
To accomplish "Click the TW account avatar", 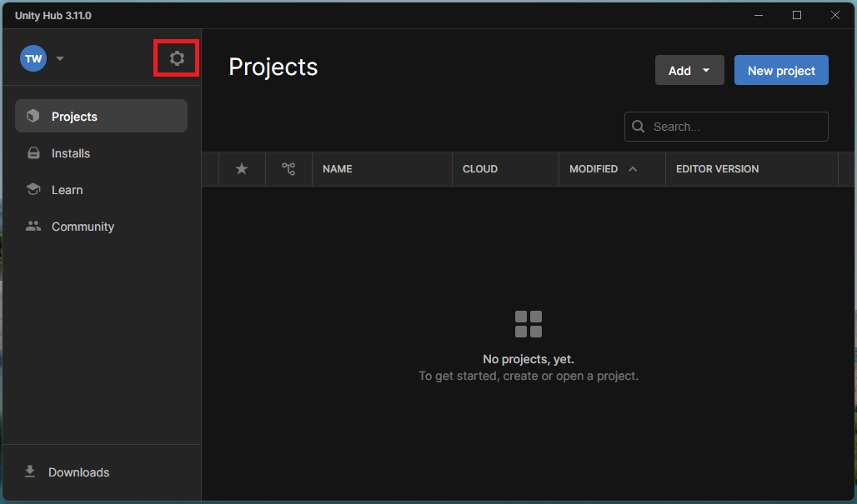I will coord(33,58).
